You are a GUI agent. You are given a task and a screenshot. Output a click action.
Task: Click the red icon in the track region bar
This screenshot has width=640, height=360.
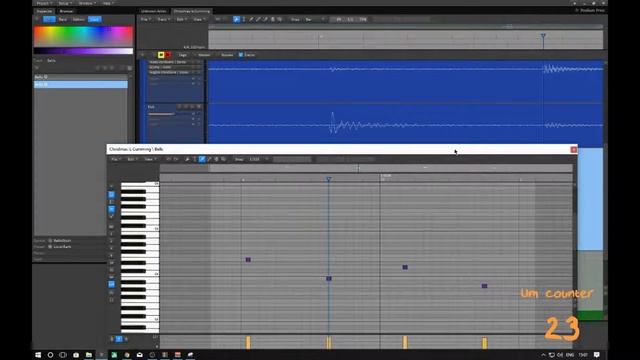(x=168, y=55)
